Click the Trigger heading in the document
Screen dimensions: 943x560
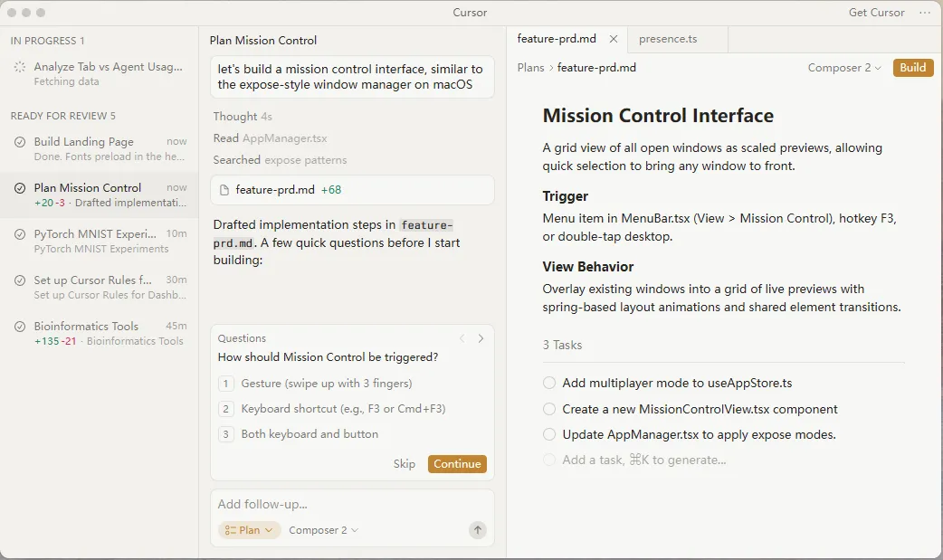566,196
